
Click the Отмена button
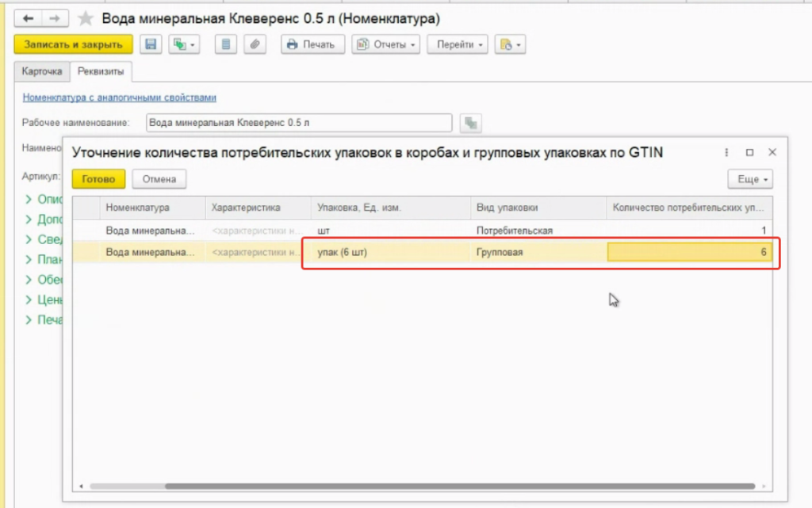point(159,180)
